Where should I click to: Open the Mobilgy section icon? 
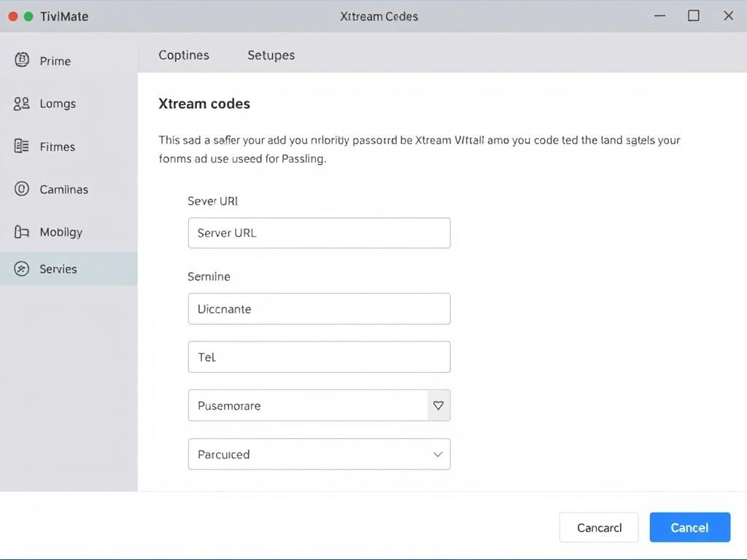point(21,232)
